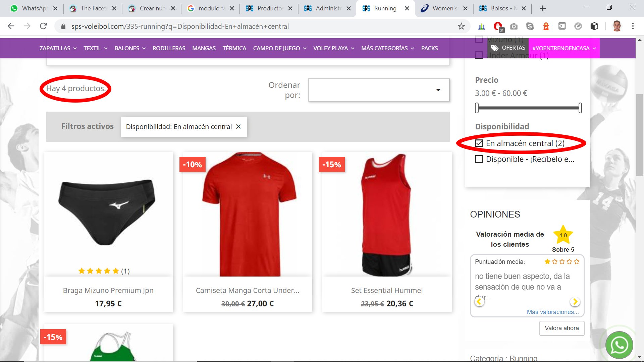
Task: Reload the page with the refresh icon
Action: (x=43, y=26)
